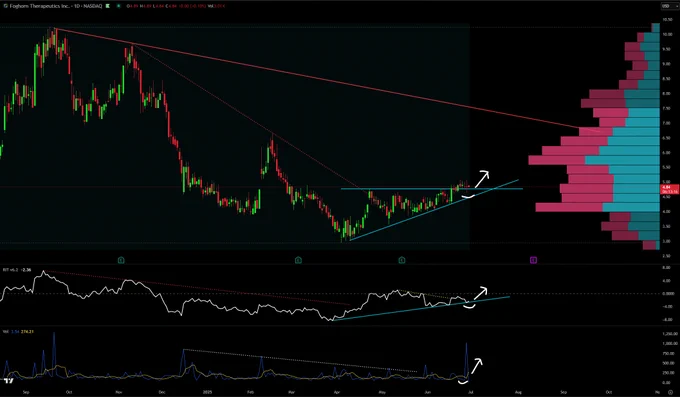The image size is (680, 397).
Task: Select the Vol indicator legend label
Action: pyautogui.click(x=6, y=331)
